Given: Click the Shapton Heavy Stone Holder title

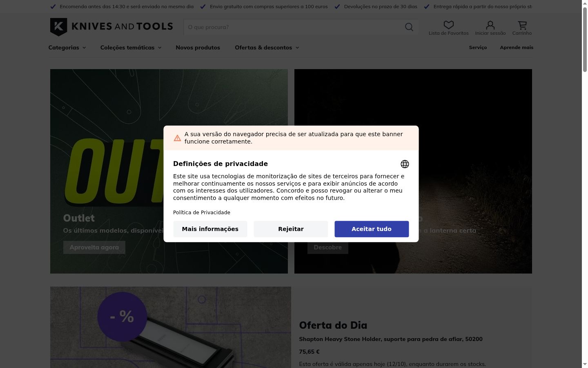Looking at the screenshot, I should 391,339.
